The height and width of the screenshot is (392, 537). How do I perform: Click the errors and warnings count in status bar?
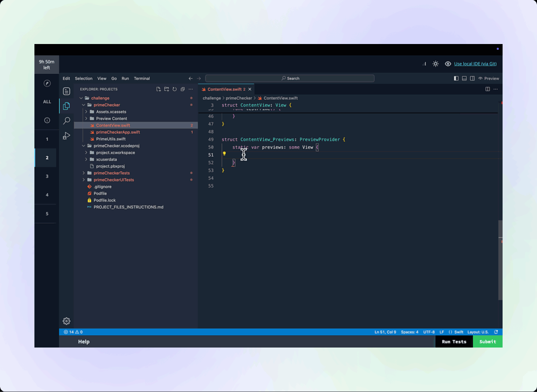tap(73, 332)
